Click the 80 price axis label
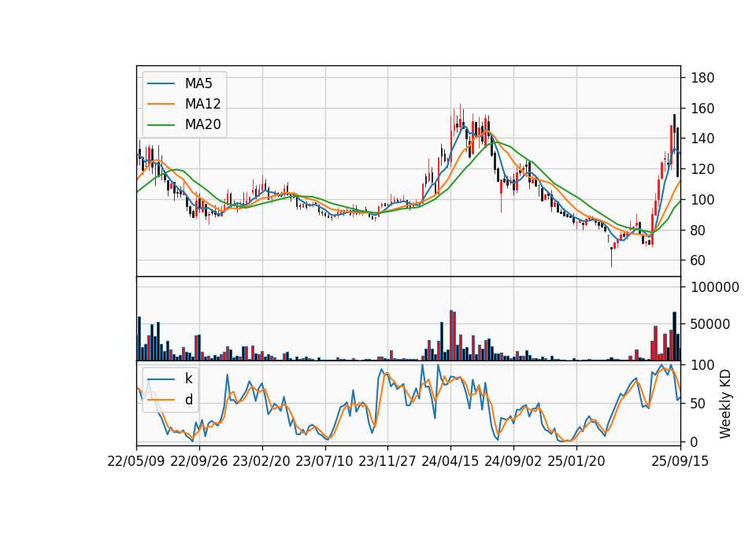This screenshot has height=543, width=756. (x=699, y=231)
